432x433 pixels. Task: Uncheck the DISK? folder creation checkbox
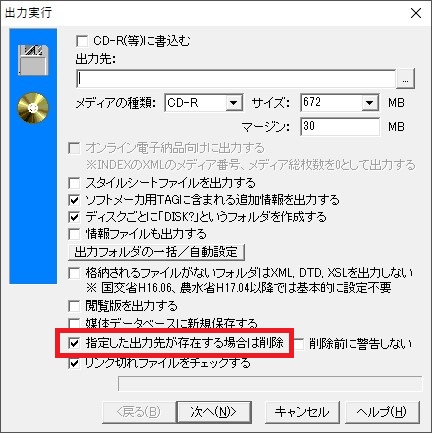(74, 217)
